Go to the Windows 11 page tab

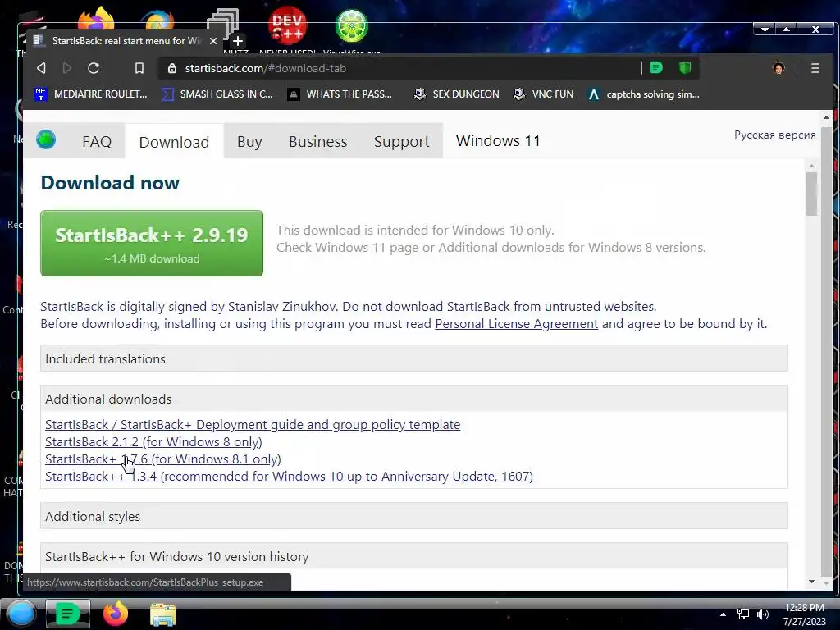498,141
